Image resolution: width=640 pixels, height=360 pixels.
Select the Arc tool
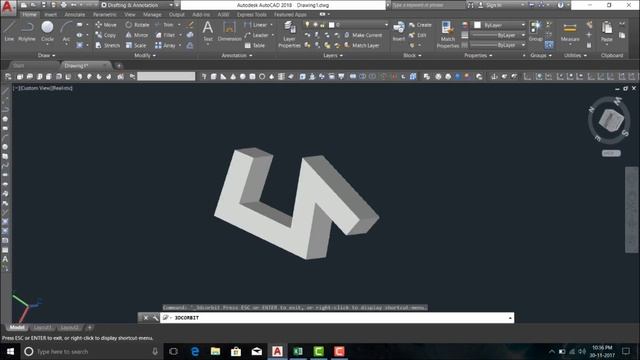click(x=66, y=31)
